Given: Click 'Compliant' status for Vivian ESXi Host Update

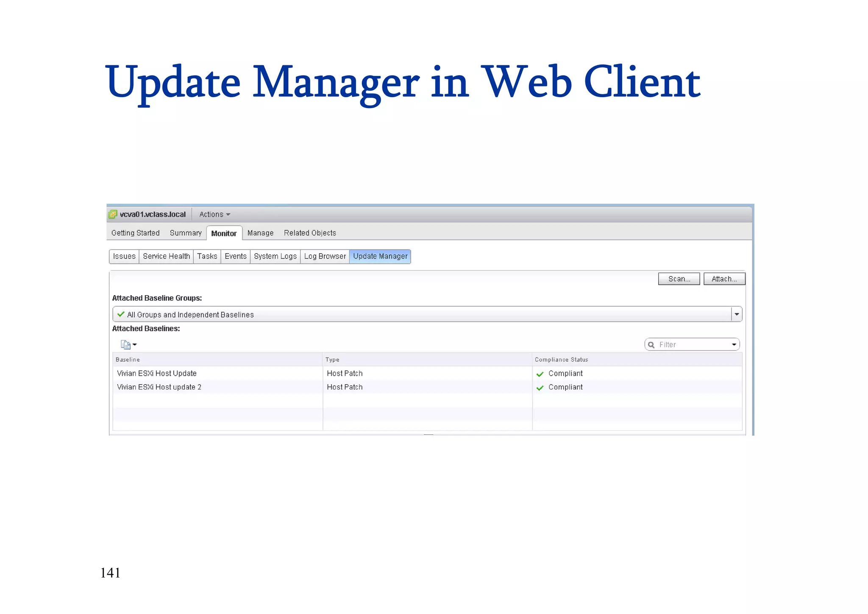Looking at the screenshot, I should coord(565,374).
